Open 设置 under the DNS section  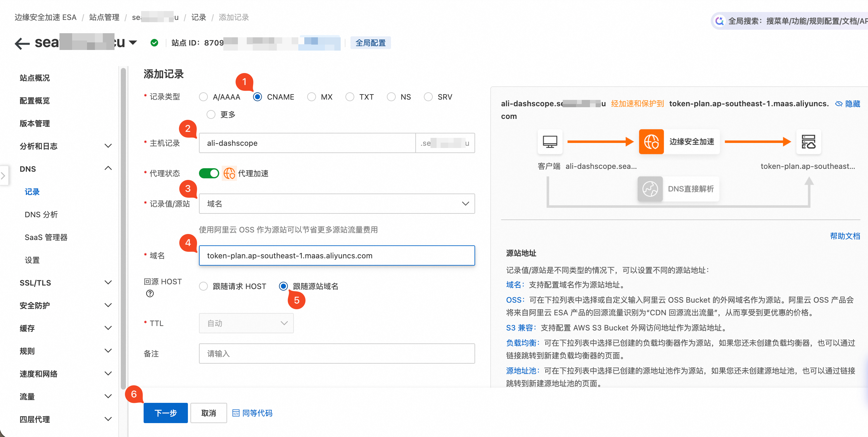click(32, 260)
